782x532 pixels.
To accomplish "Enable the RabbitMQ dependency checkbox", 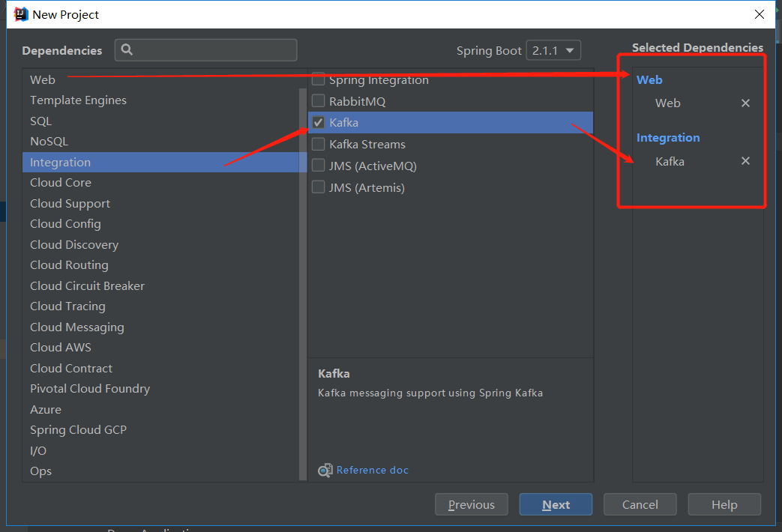I will [318, 101].
